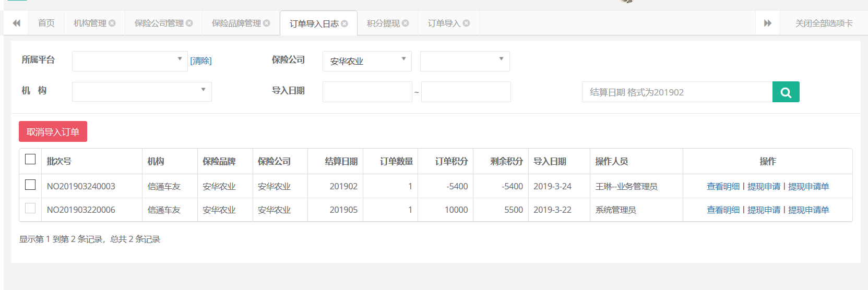Select the 订单导入日志 tab

click(314, 23)
